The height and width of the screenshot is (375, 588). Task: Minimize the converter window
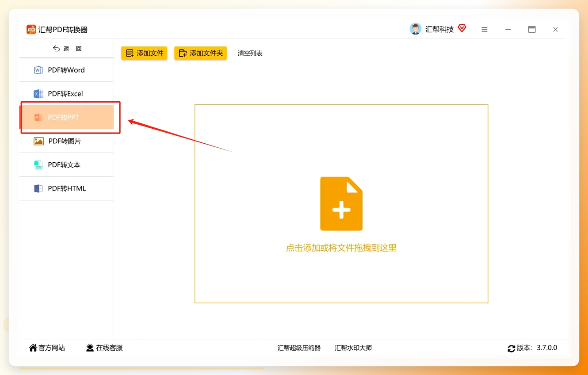coord(508,30)
